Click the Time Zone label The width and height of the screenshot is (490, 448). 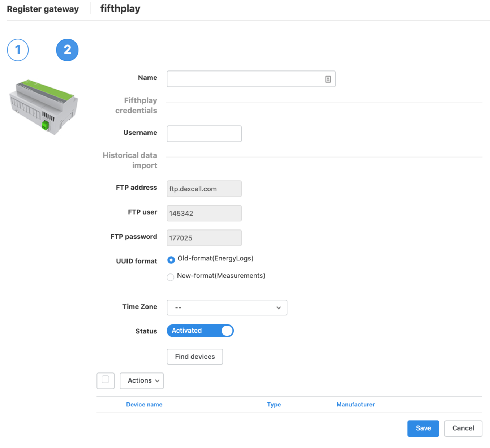pos(140,307)
